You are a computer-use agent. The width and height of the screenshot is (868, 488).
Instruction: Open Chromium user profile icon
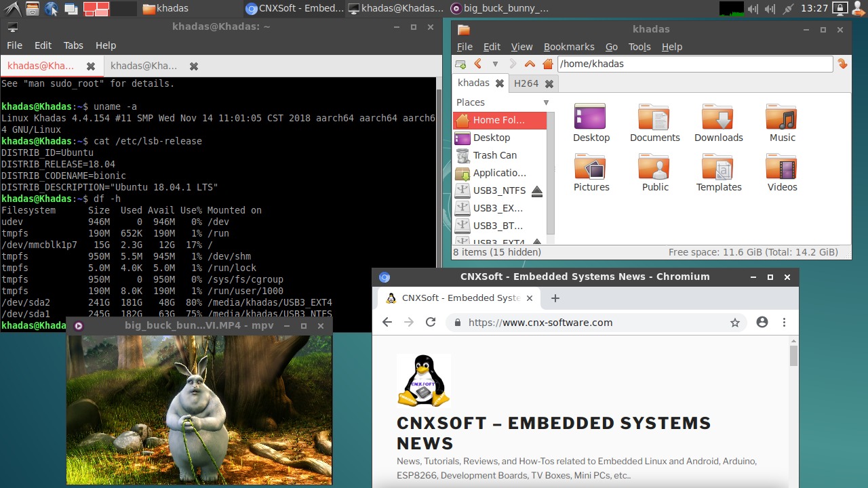(762, 323)
